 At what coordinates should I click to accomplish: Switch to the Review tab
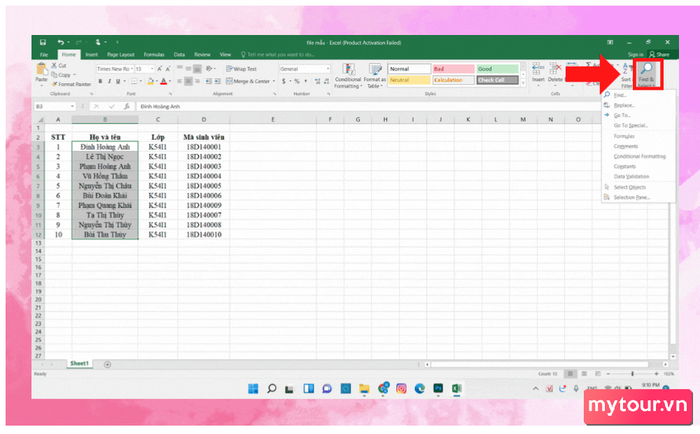(202, 54)
